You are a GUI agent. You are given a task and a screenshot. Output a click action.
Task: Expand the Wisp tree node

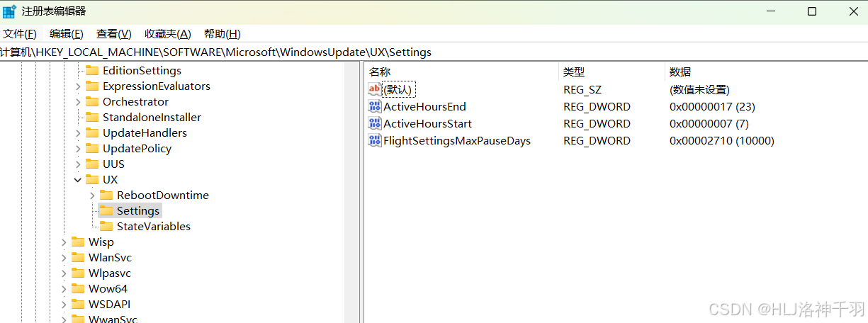tap(64, 242)
